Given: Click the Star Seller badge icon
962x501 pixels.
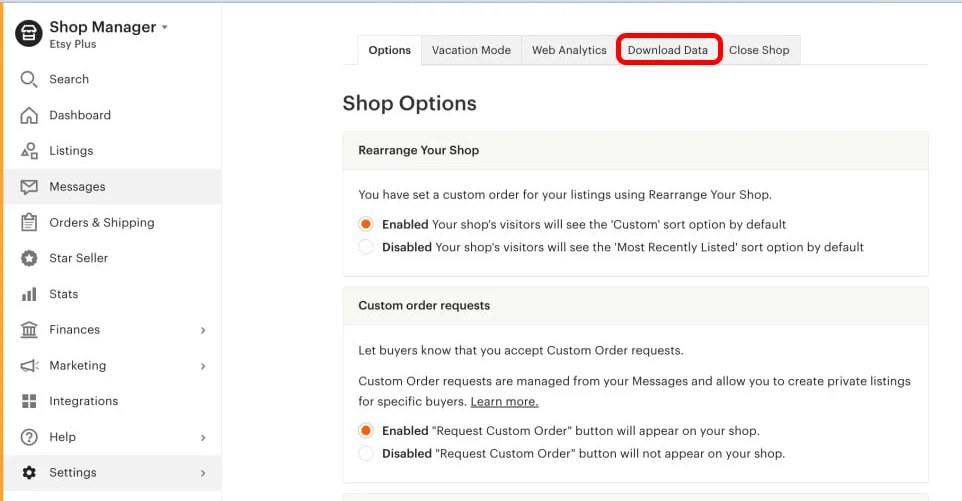Looking at the screenshot, I should click(29, 258).
